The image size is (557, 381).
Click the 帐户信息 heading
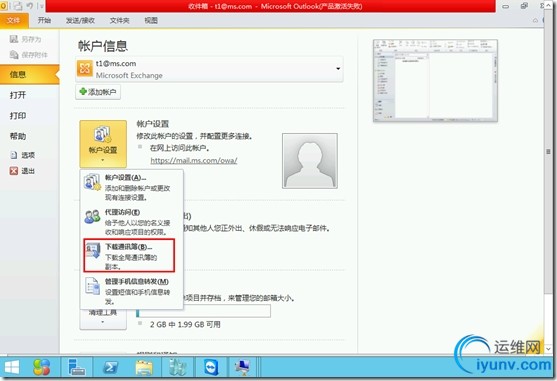pos(103,46)
